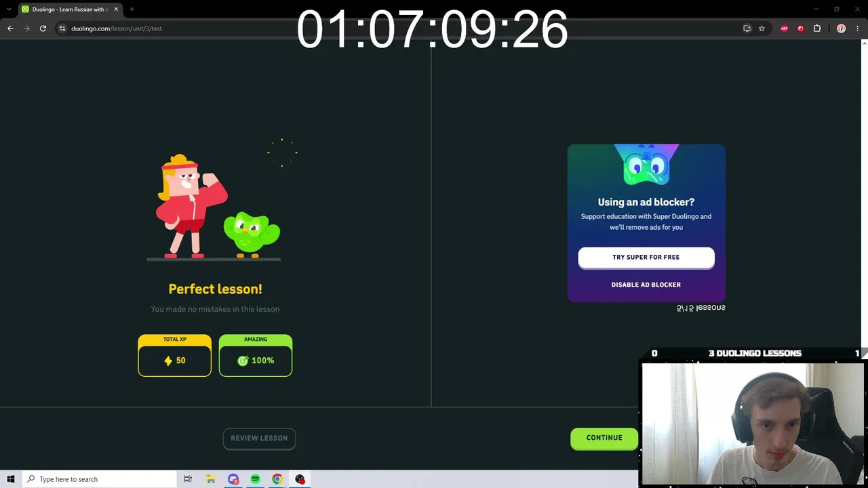The image size is (868, 488).
Task: Open the Adblock Plus extension
Action: pyautogui.click(x=785, y=28)
